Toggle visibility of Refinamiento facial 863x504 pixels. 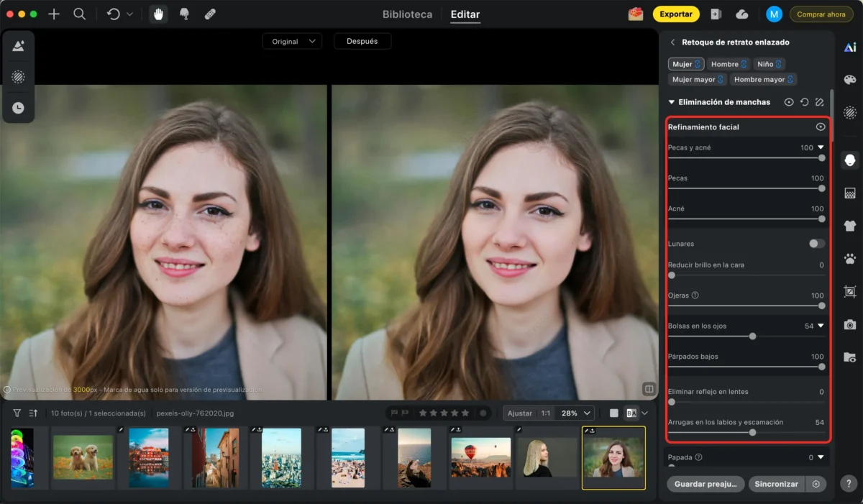[821, 127]
